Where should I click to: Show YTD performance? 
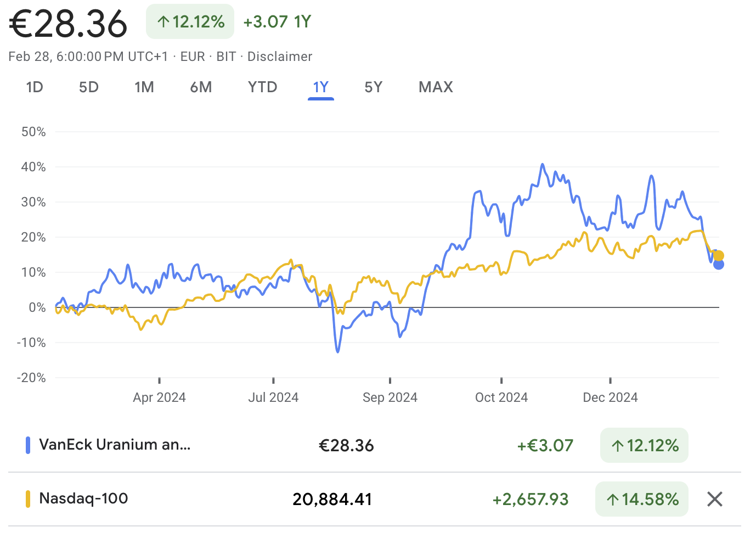[x=262, y=87]
